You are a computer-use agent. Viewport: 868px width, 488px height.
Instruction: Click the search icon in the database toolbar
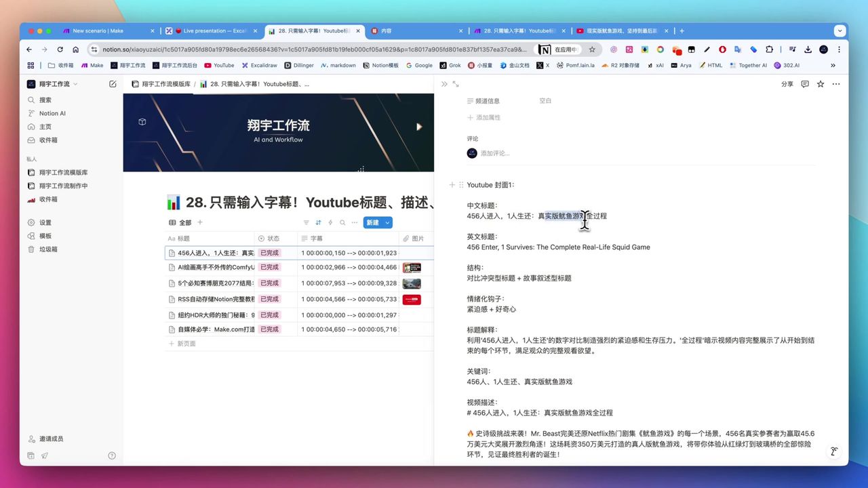pyautogui.click(x=342, y=222)
